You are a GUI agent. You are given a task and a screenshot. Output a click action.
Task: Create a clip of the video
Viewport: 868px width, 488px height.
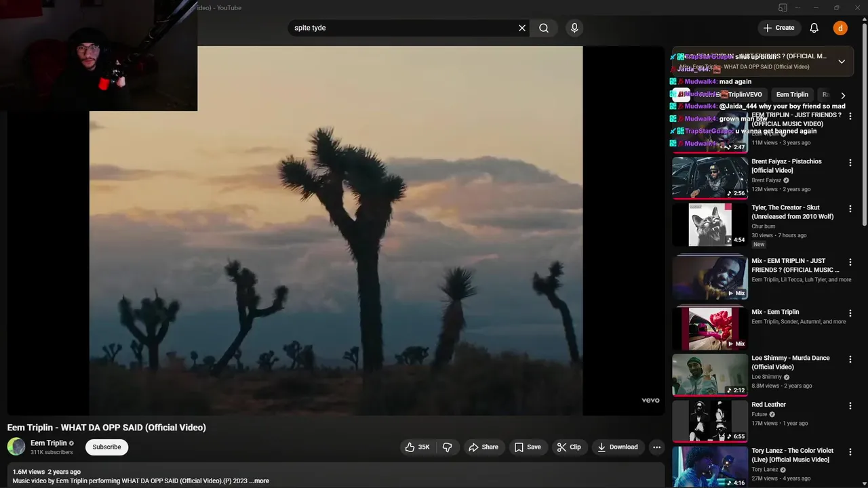point(569,447)
